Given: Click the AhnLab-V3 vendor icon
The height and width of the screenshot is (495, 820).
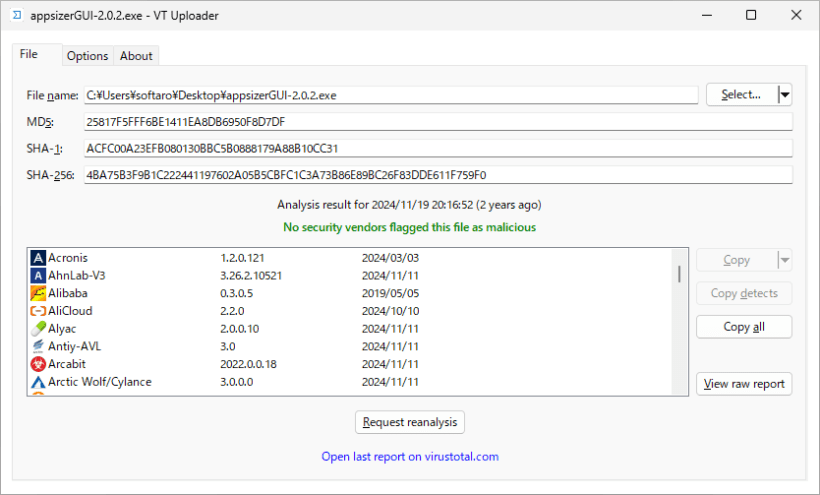Looking at the screenshot, I should (38, 275).
